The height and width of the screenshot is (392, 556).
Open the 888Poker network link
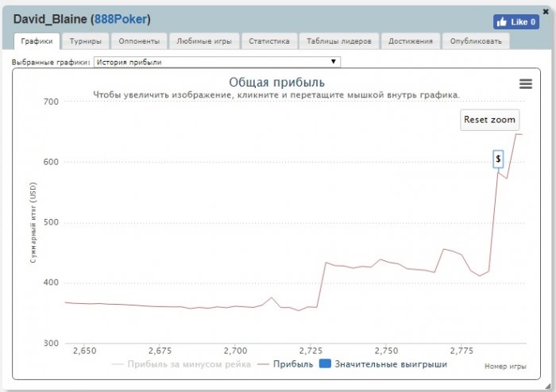121,19
